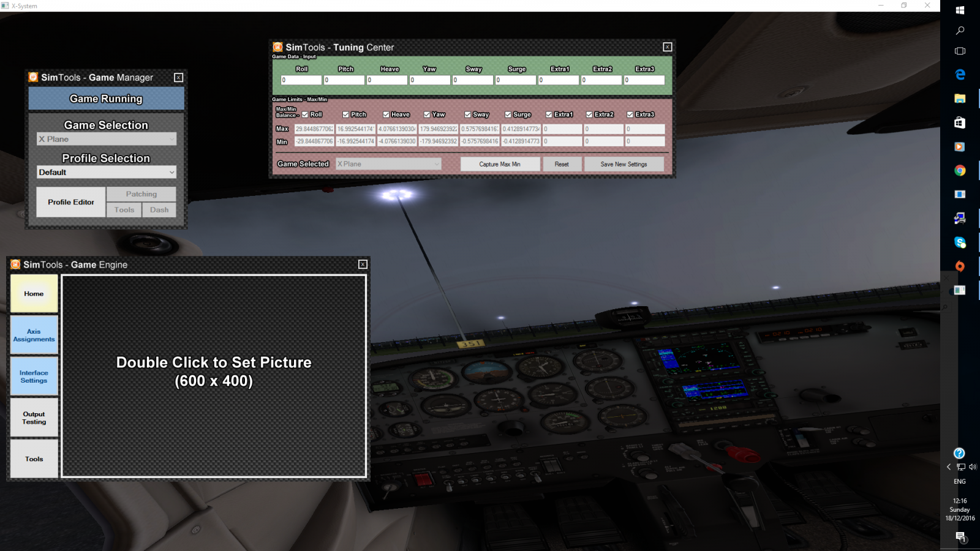The width and height of the screenshot is (980, 551).
Task: Click the Pitch Min value field
Action: tap(355, 141)
